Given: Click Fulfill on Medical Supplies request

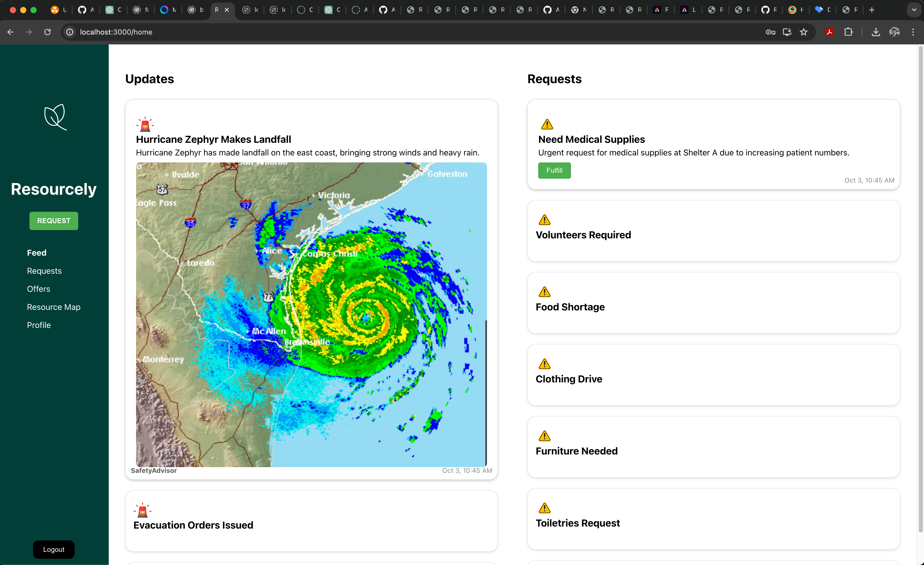Looking at the screenshot, I should click(x=554, y=171).
